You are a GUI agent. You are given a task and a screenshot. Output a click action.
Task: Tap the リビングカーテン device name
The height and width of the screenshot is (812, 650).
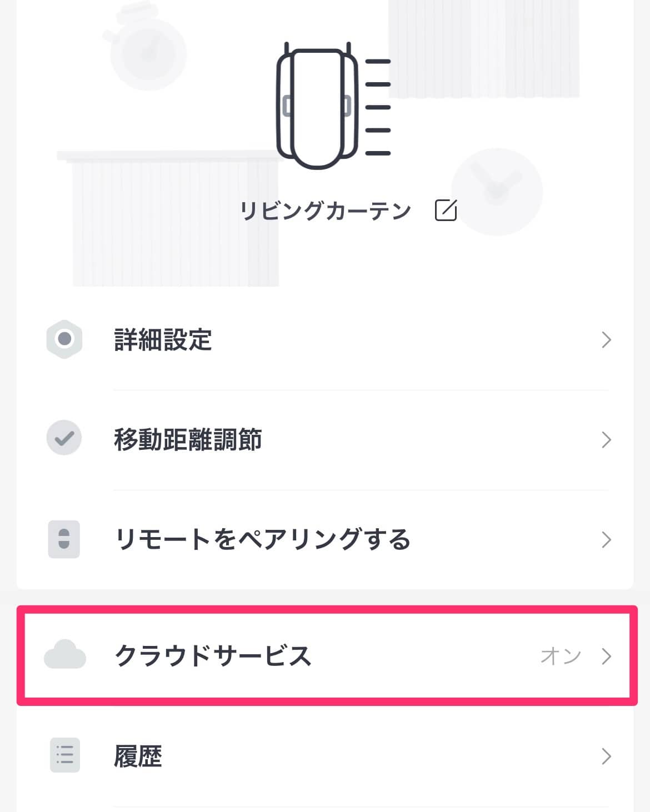pyautogui.click(x=326, y=210)
